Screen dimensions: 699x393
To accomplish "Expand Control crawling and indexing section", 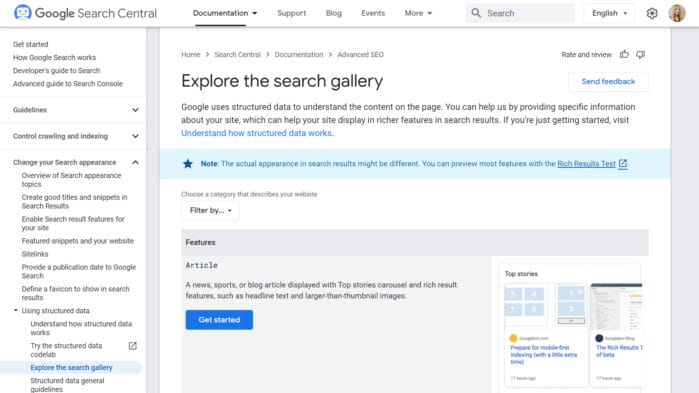I will 135,136.
